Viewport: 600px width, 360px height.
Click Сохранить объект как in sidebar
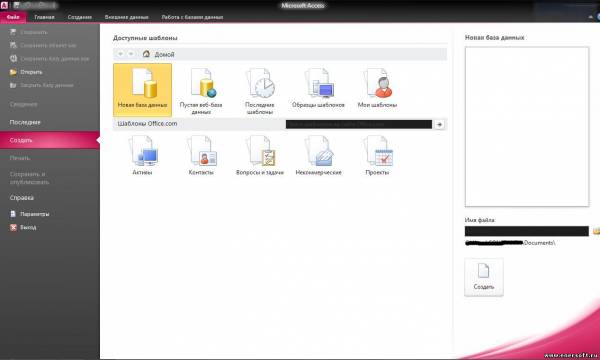tap(43, 45)
